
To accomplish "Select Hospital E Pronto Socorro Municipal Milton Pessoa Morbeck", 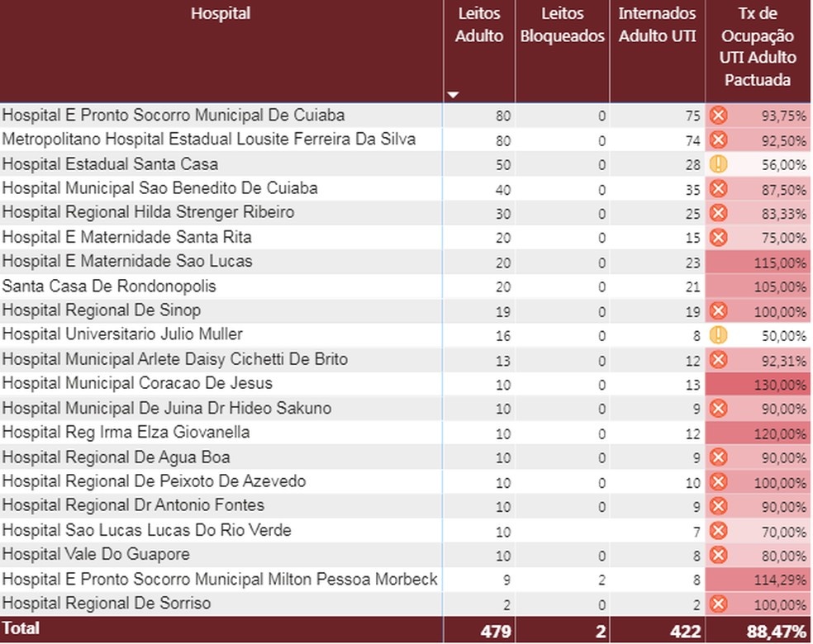I will 220,580.
